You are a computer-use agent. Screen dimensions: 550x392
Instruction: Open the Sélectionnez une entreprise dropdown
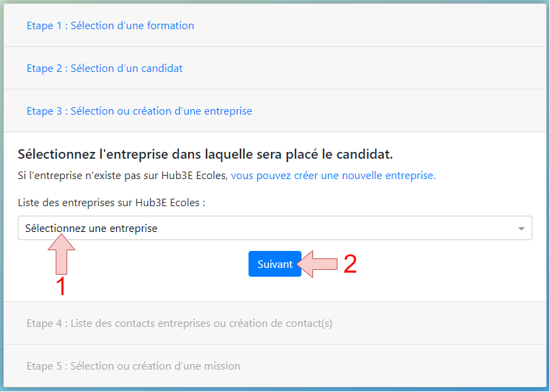(274, 228)
